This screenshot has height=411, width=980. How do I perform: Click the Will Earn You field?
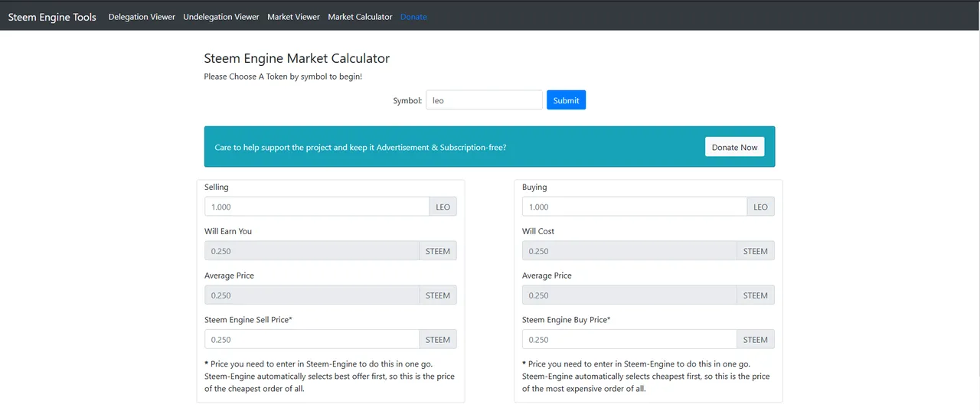click(x=312, y=251)
